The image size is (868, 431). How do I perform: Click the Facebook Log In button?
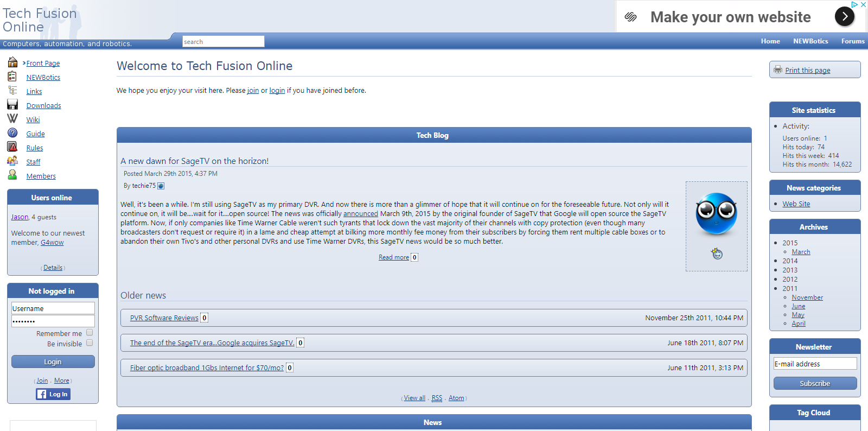click(53, 394)
